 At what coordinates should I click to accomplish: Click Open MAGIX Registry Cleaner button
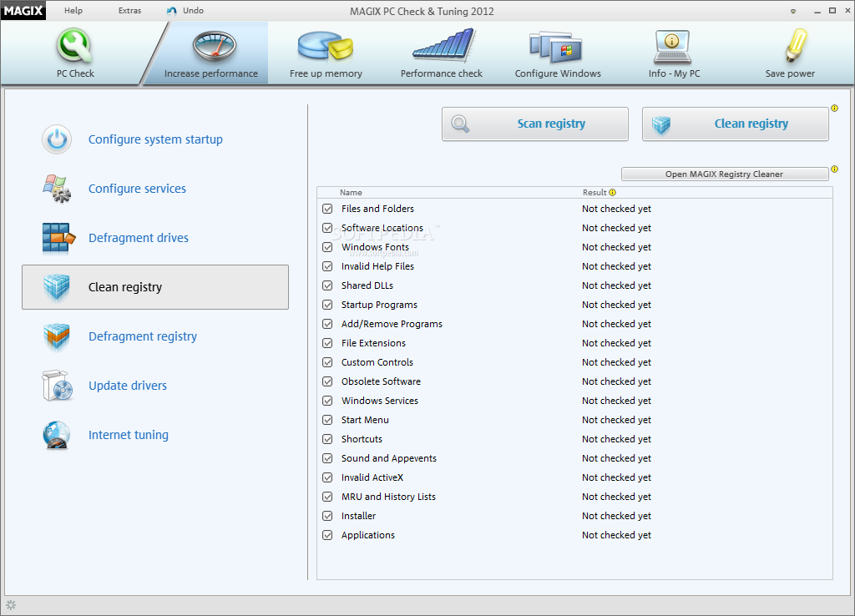(x=725, y=174)
